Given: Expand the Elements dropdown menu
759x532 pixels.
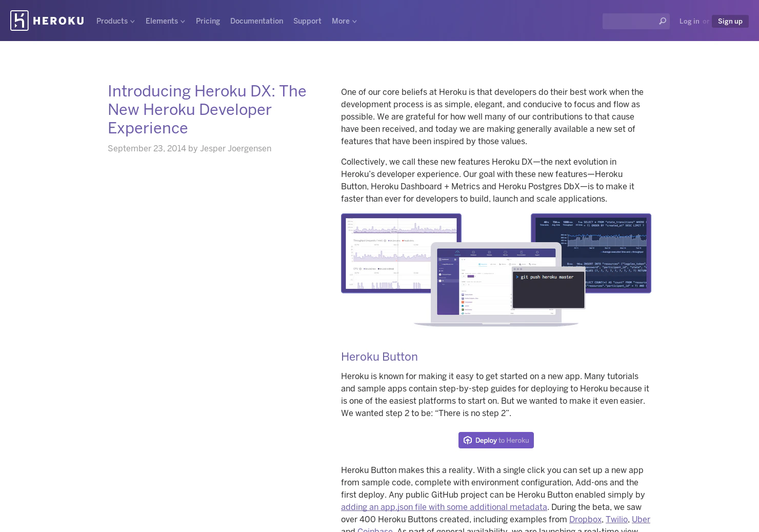Looking at the screenshot, I should coord(165,21).
